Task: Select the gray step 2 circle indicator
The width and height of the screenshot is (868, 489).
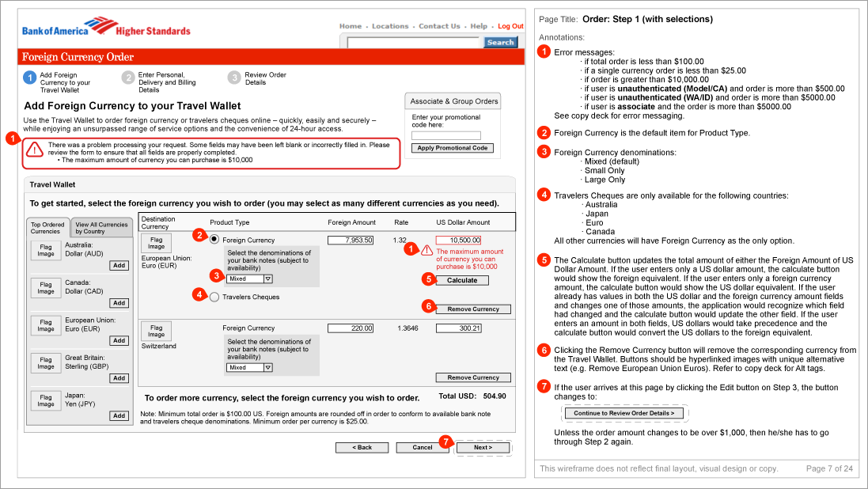Action: point(128,78)
